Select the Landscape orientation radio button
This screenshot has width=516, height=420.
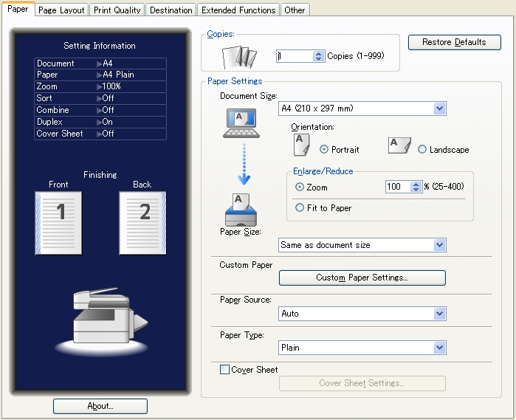click(422, 150)
